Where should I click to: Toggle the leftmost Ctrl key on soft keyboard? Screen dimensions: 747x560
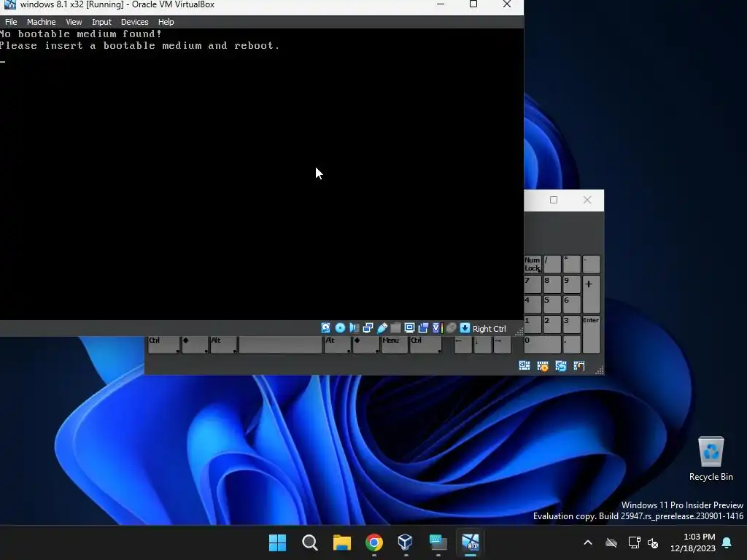coord(164,345)
